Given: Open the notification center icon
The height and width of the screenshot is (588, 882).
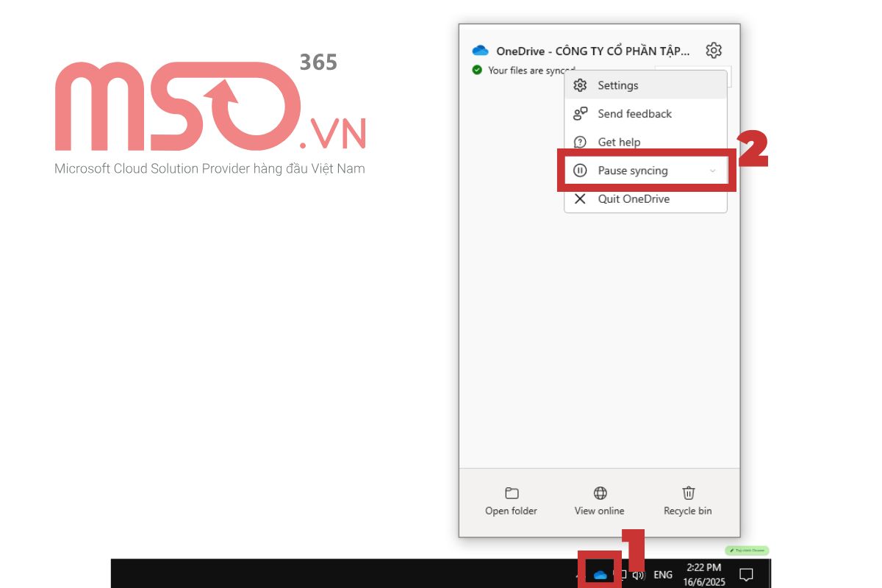Looking at the screenshot, I should (746, 574).
